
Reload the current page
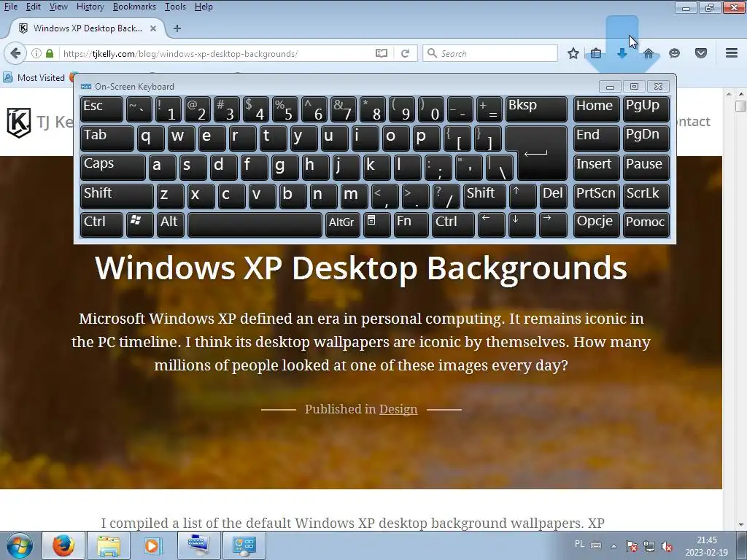[x=405, y=53]
